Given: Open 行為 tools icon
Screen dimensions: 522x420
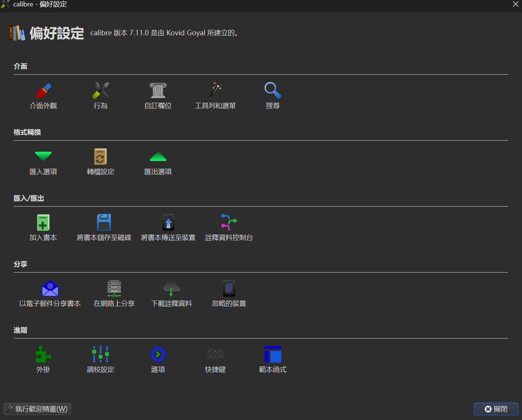Looking at the screenshot, I should [x=100, y=90].
